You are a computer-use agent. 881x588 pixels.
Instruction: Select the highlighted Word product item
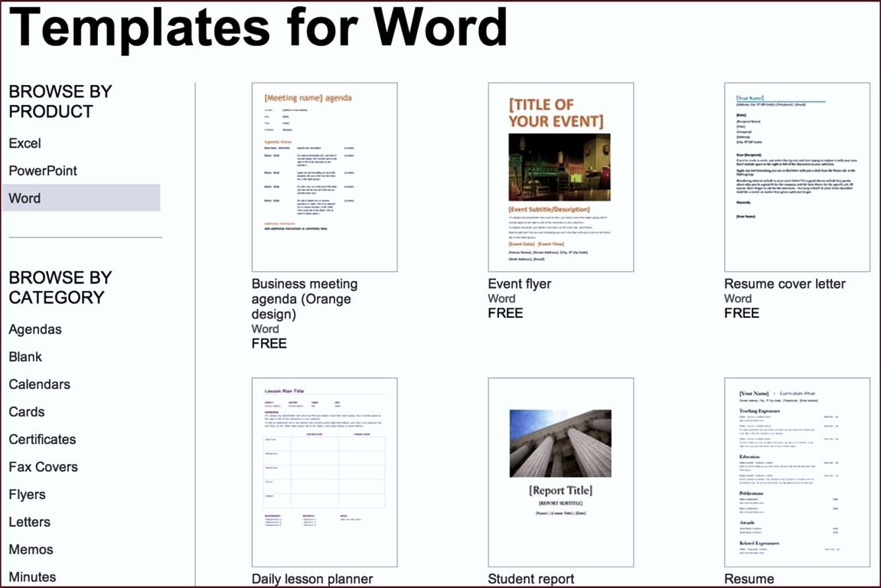[81, 198]
